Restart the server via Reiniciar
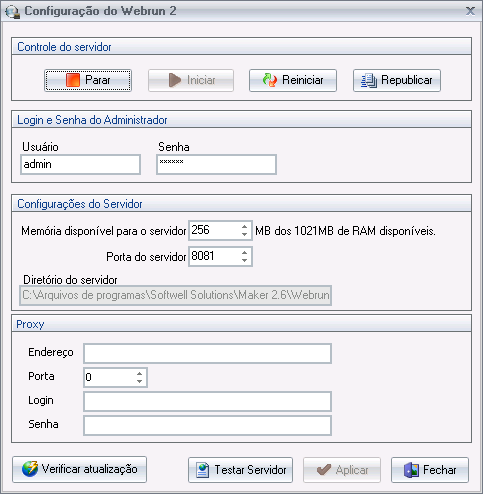The image size is (483, 494). point(293,80)
